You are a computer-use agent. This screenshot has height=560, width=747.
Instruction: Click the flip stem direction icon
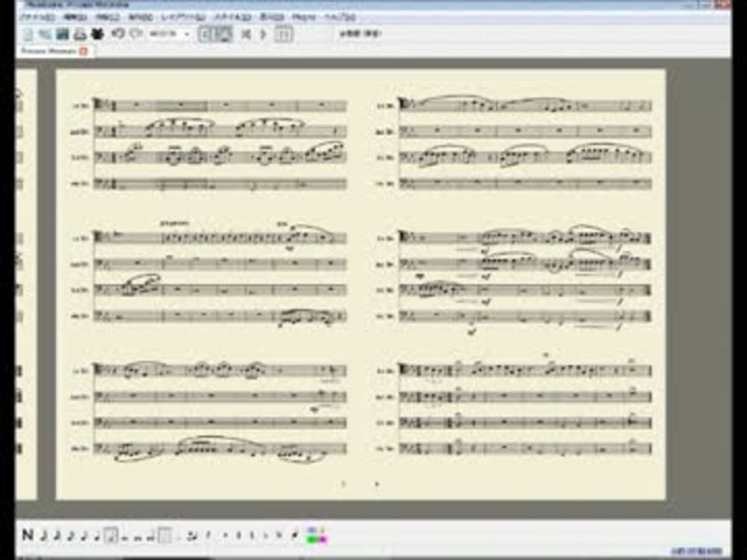pyautogui.click(x=295, y=536)
